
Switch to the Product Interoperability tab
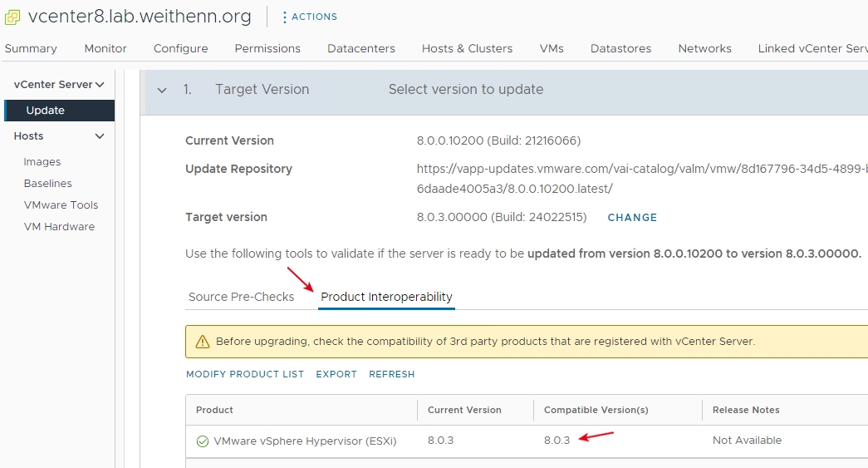point(386,297)
